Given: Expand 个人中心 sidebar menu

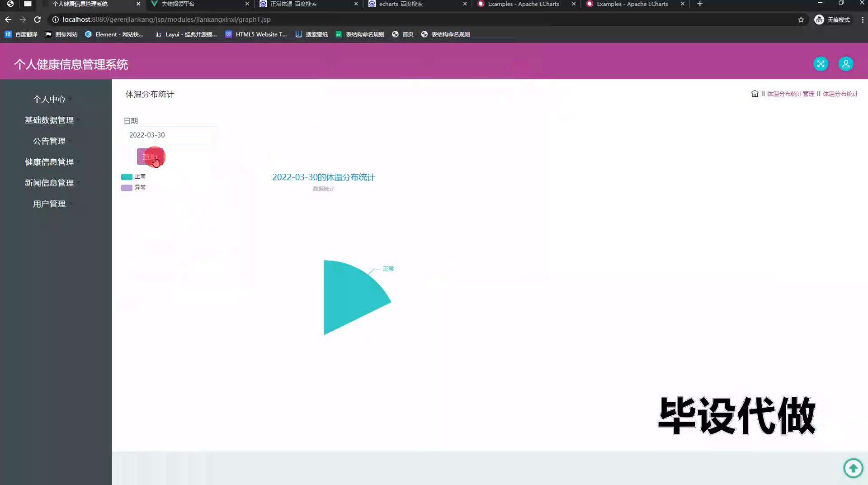Looking at the screenshot, I should [x=49, y=99].
